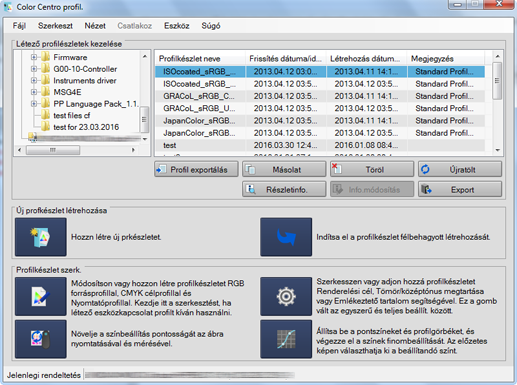Select the Instruments driver tree label
The height and width of the screenshot is (385, 517).
[x=85, y=81]
